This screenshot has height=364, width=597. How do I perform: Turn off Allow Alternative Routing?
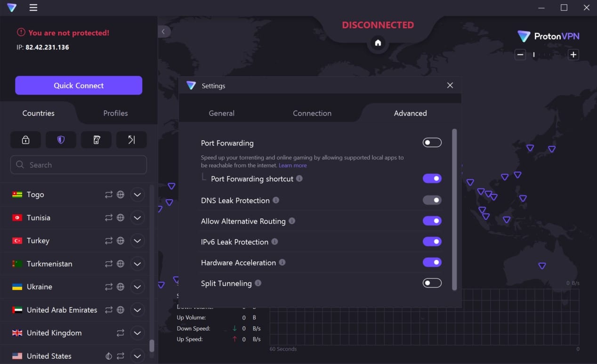(432, 221)
